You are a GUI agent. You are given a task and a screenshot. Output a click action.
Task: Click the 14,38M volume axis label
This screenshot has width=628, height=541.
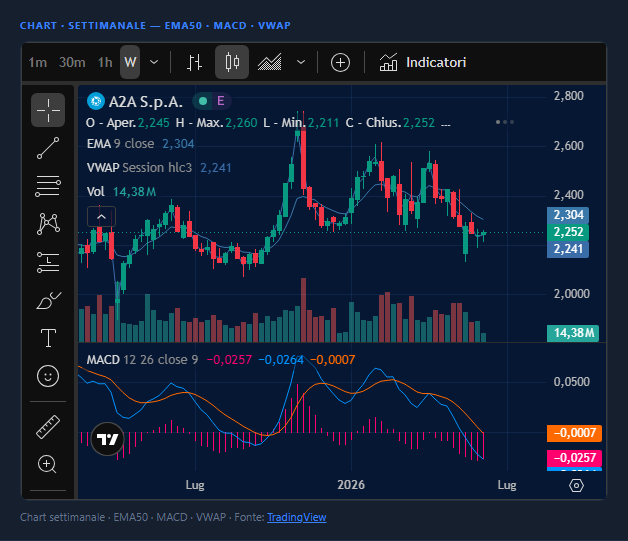(573, 333)
